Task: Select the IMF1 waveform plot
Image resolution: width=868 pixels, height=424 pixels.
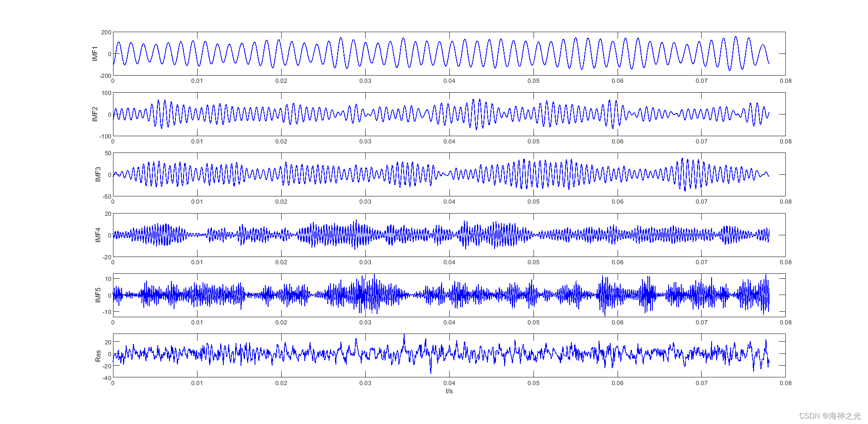Action: pyautogui.click(x=449, y=53)
